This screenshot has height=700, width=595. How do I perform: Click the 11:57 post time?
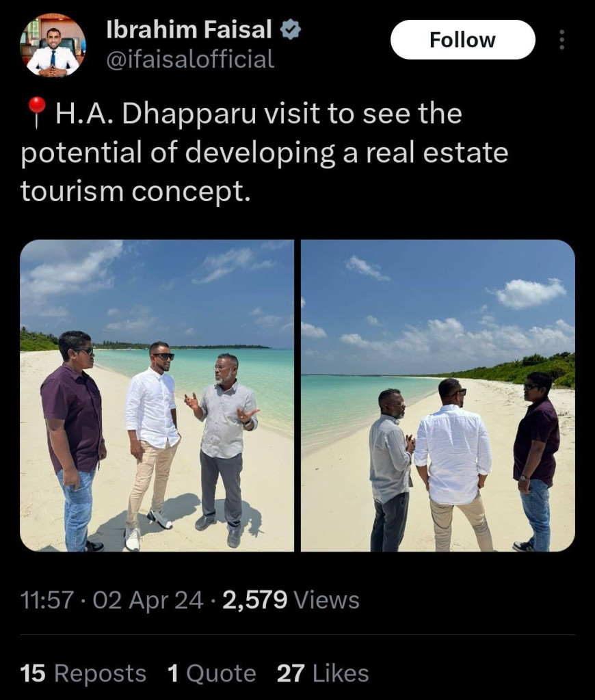(47, 600)
